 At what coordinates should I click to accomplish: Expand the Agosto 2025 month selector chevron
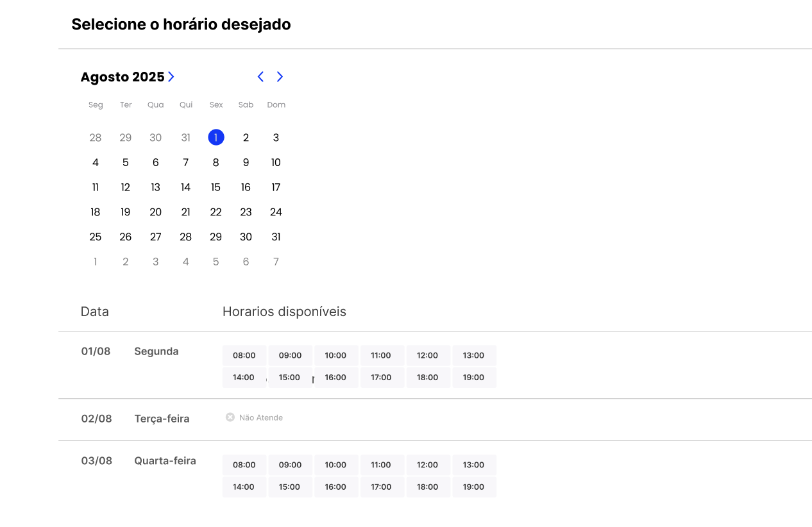171,77
